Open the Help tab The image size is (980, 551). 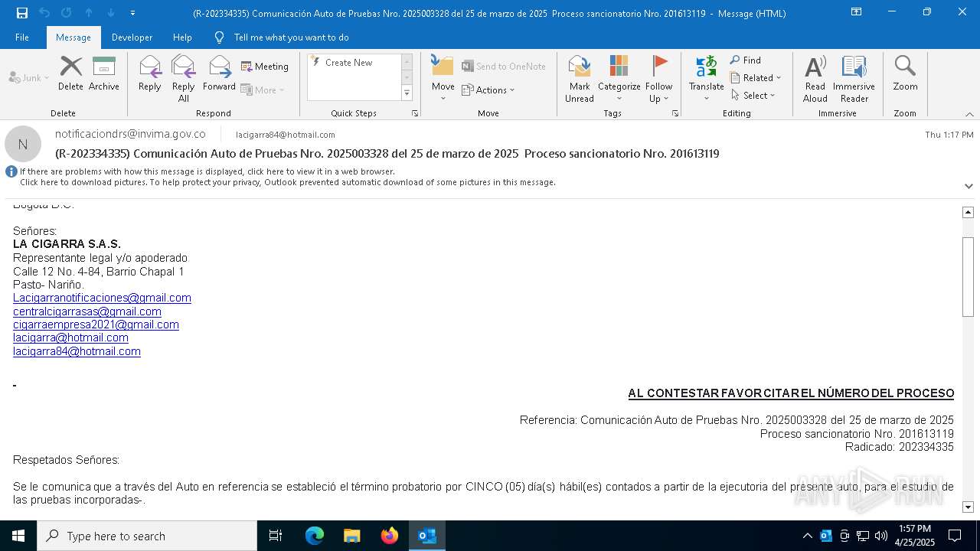click(x=182, y=37)
